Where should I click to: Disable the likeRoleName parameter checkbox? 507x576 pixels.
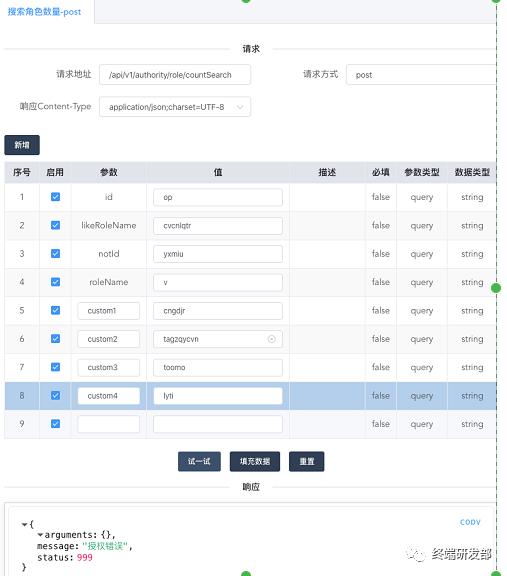click(55, 225)
